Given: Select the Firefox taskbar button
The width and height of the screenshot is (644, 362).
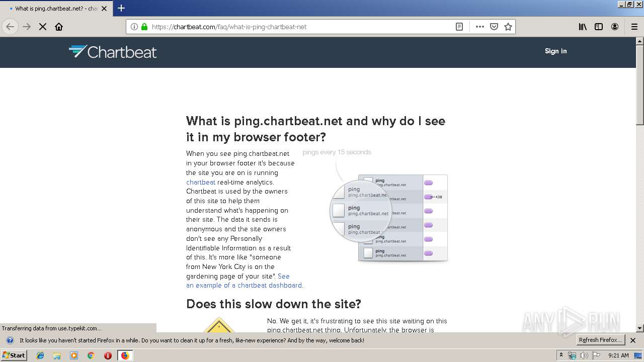Looking at the screenshot, I should tap(125, 355).
